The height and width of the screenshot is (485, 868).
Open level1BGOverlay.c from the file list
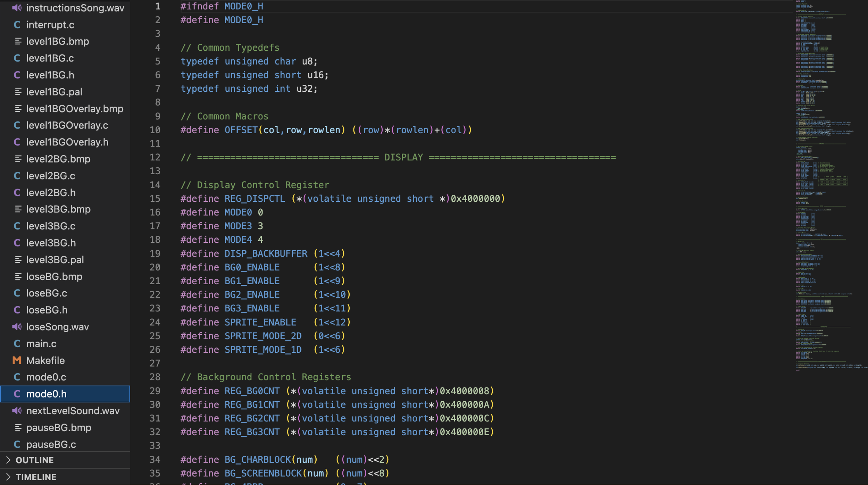click(x=67, y=125)
